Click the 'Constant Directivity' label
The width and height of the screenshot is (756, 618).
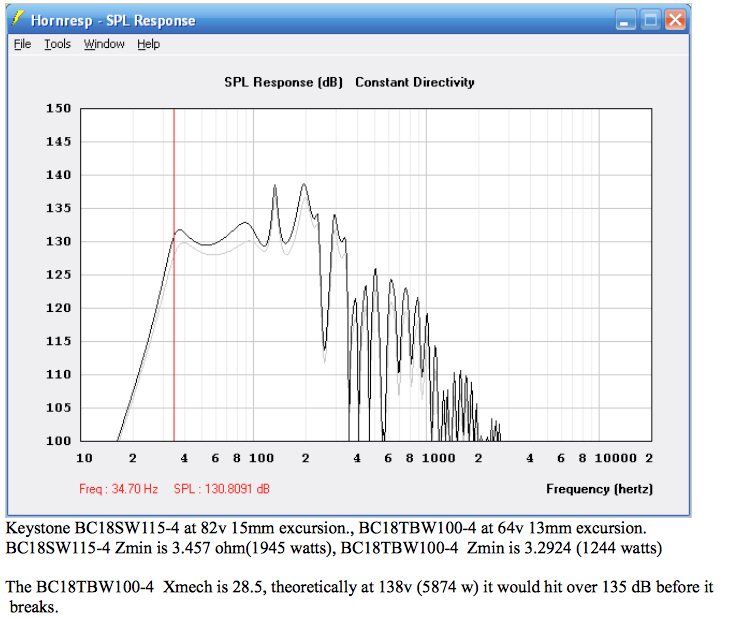click(x=415, y=82)
